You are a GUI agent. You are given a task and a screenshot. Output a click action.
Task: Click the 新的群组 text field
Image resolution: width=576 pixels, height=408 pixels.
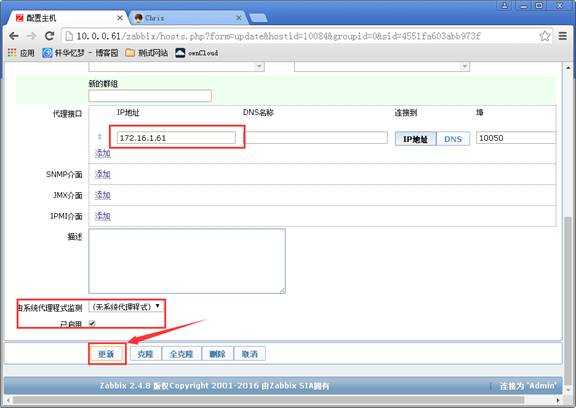click(x=150, y=96)
